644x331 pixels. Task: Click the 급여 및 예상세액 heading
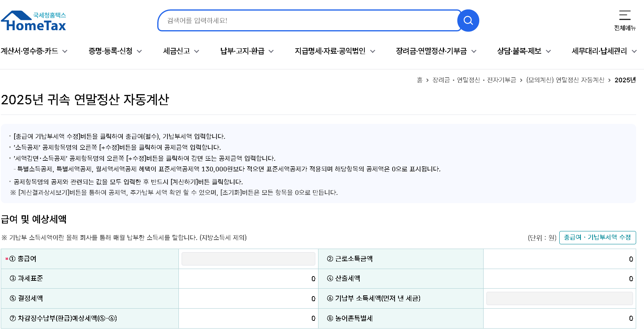34,219
